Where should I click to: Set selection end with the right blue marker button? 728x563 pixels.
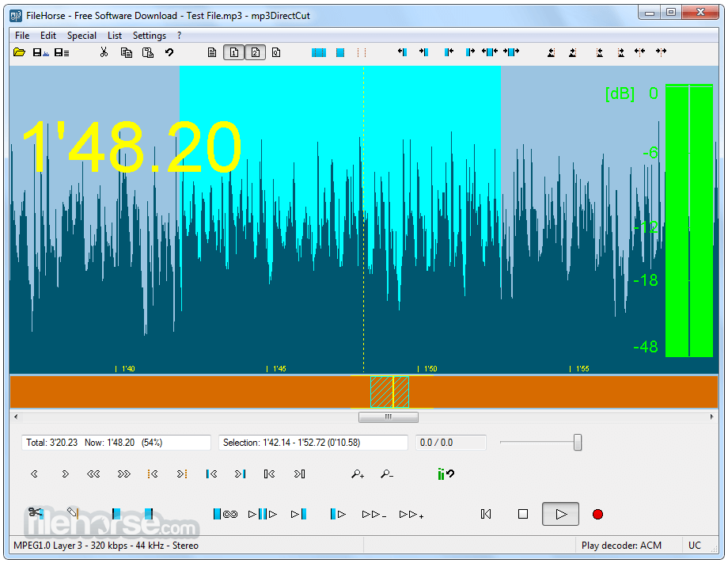[149, 514]
